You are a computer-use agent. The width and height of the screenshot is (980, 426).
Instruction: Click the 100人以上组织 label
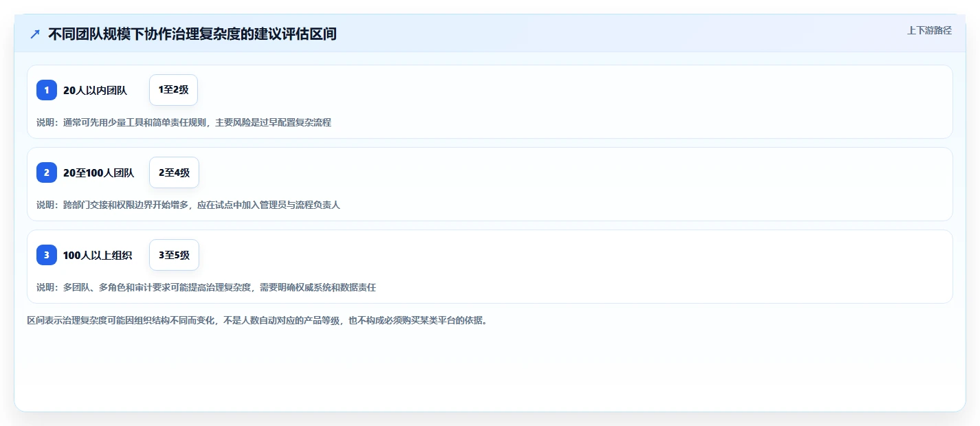coord(98,255)
